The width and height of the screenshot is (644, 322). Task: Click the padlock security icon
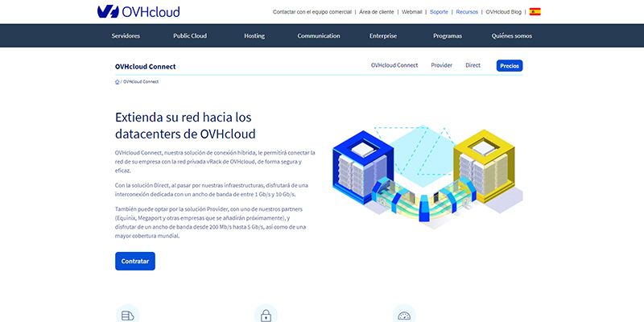point(266,315)
